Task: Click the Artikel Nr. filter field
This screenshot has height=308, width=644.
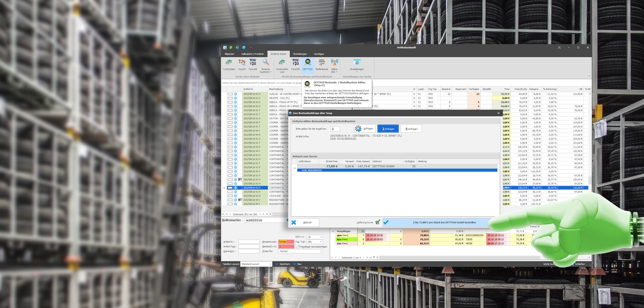Action: pos(249,242)
